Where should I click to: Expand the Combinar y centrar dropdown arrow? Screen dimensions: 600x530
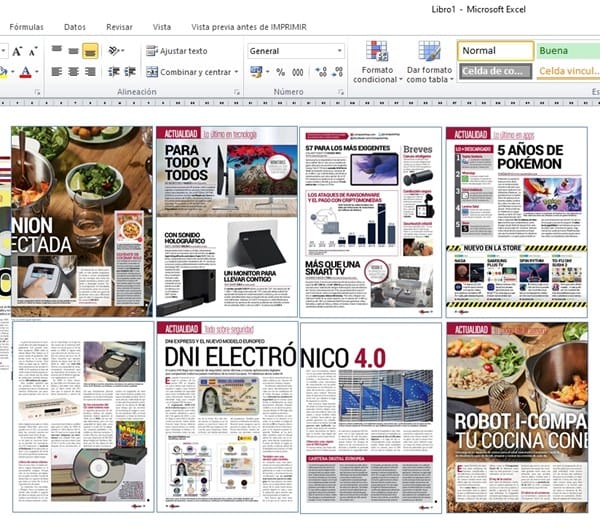pyautogui.click(x=236, y=72)
